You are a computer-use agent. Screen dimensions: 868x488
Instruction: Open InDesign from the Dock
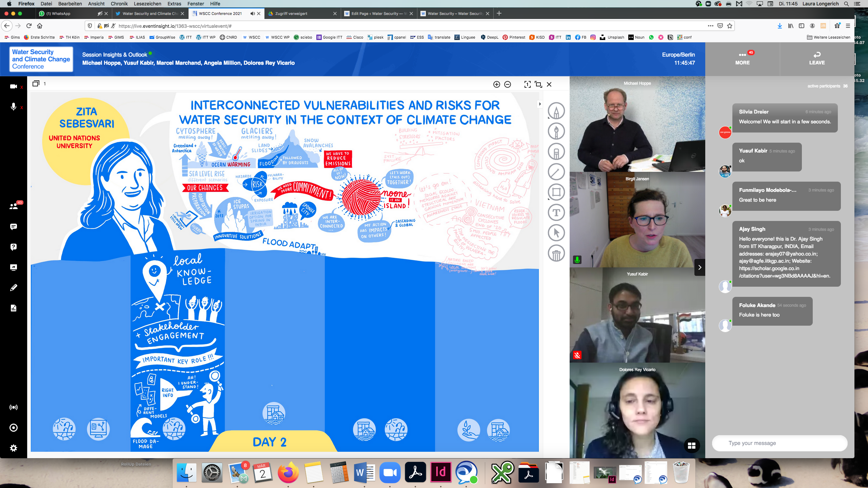(x=441, y=472)
